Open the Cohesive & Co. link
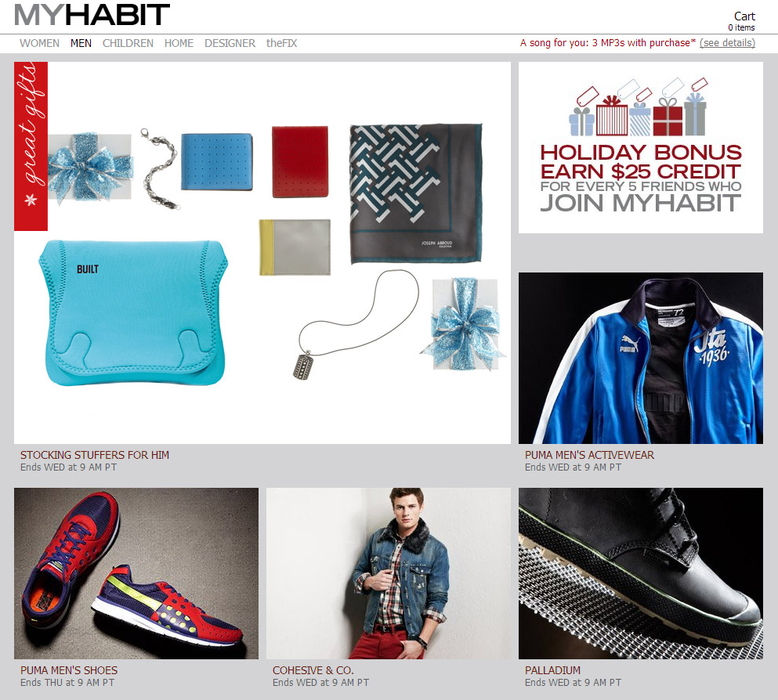Image resolution: width=778 pixels, height=700 pixels. coord(313,670)
